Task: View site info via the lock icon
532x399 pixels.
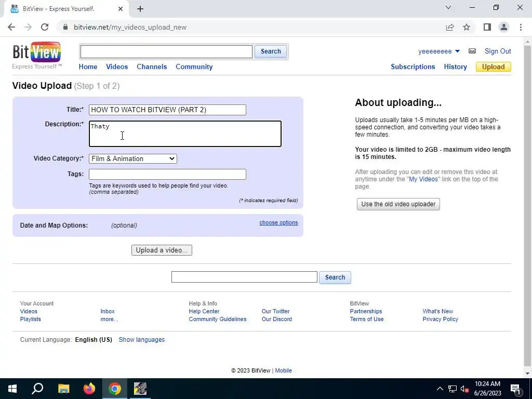Action: 65,27
